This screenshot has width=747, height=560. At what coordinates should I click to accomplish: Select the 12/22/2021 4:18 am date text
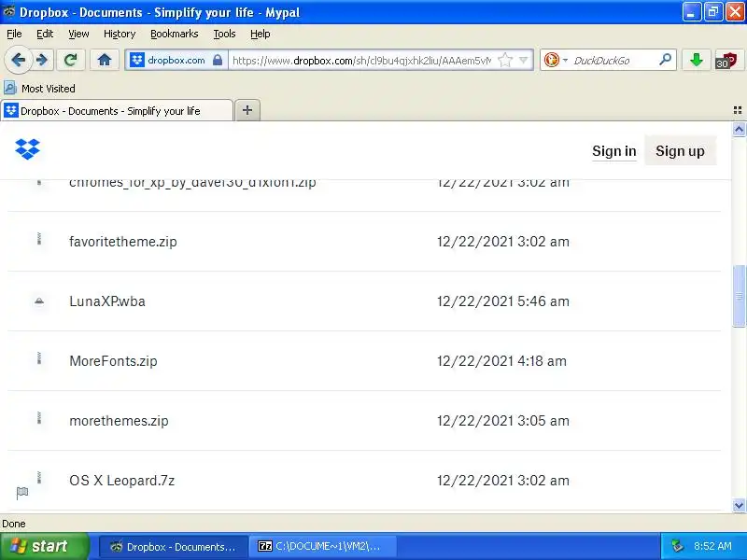[x=501, y=361]
